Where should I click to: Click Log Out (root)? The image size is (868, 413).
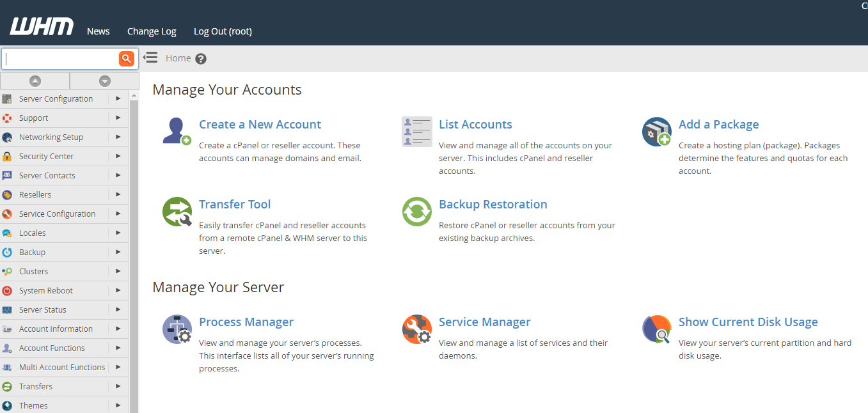pos(223,31)
